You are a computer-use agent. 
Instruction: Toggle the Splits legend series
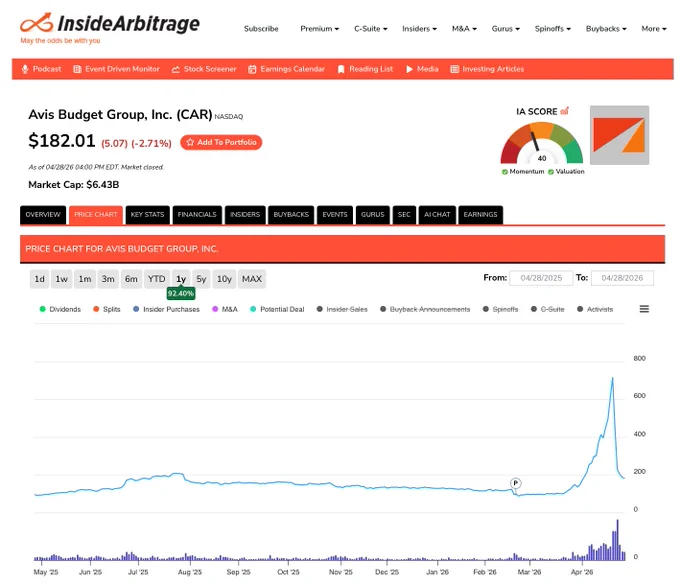point(107,309)
